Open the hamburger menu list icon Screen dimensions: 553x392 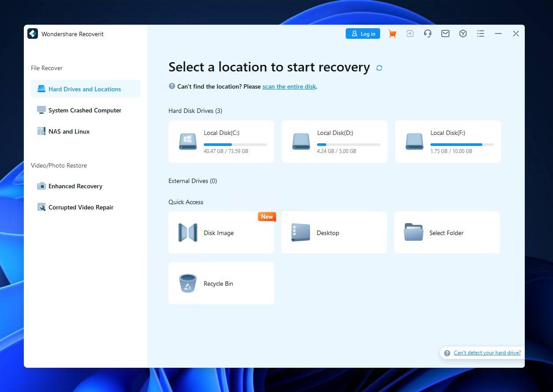coord(481,34)
